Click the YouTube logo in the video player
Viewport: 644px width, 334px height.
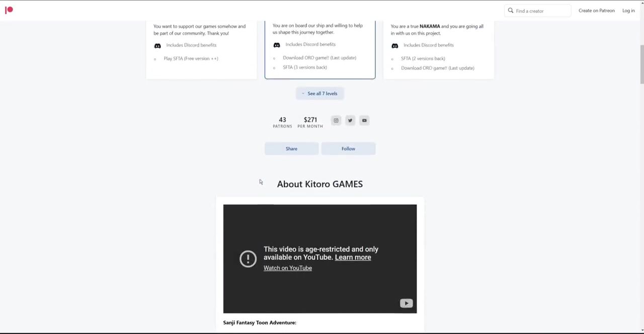pyautogui.click(x=406, y=303)
